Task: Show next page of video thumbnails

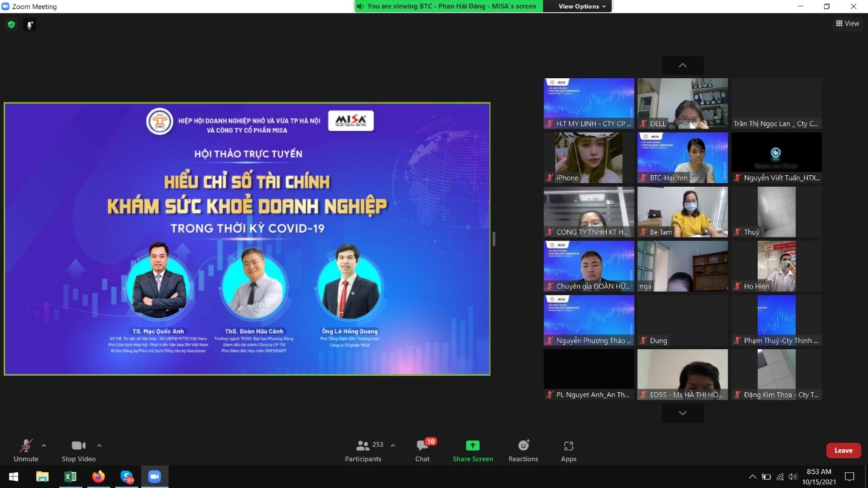Action: [x=683, y=413]
